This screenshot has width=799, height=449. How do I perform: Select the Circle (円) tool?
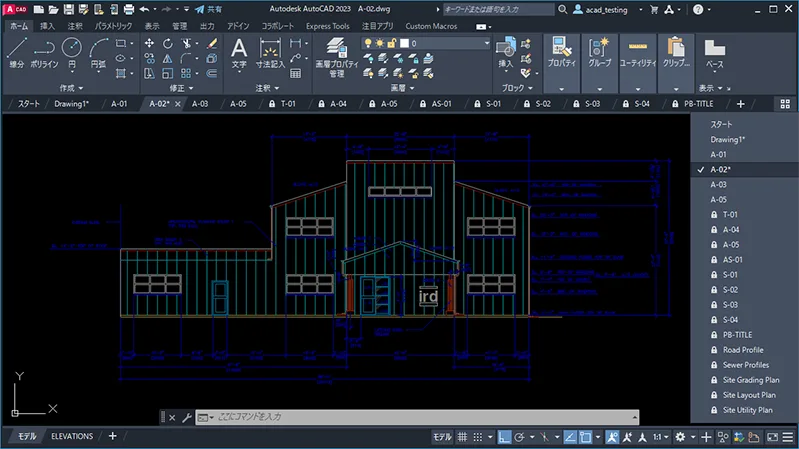click(72, 53)
